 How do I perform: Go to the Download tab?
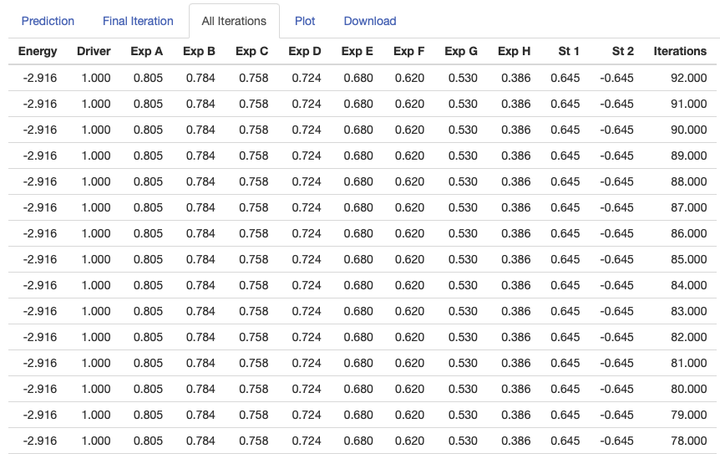(370, 21)
